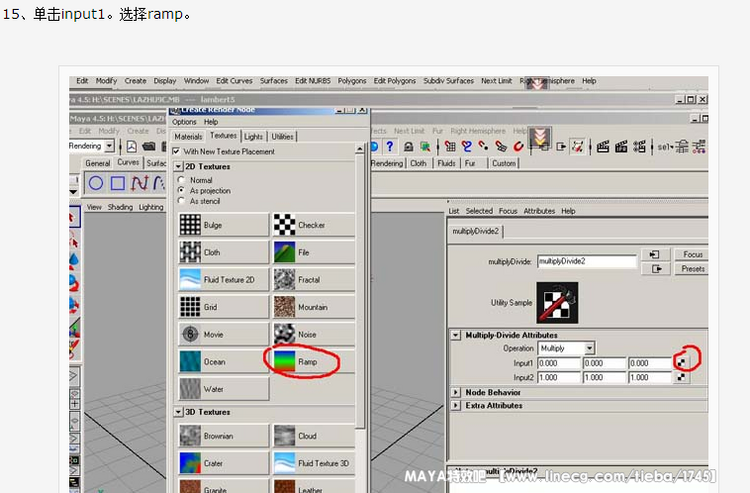Switch to the Lights tab
This screenshot has height=493, width=750.
pos(254,136)
